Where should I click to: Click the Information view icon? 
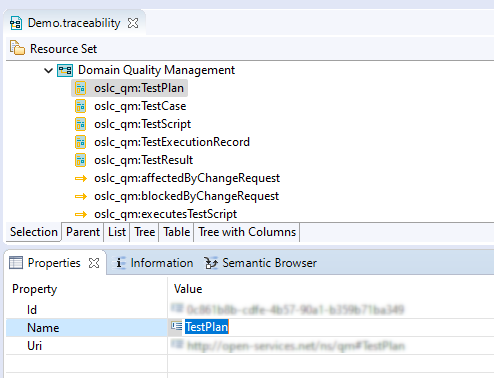coord(119,263)
